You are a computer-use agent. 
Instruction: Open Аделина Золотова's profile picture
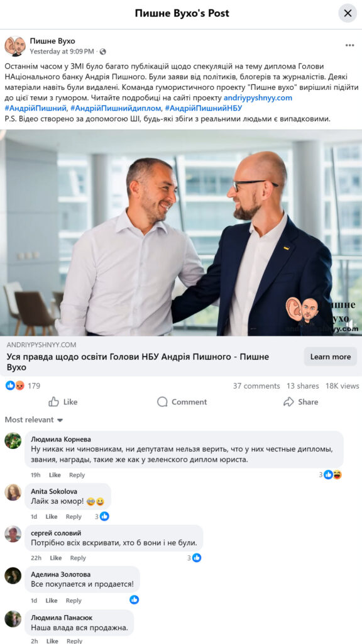(13, 575)
